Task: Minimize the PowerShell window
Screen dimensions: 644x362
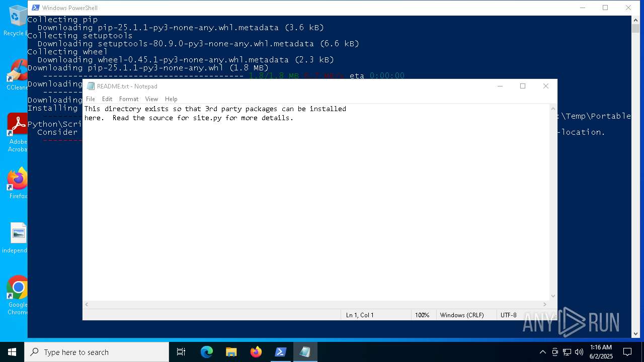Action: click(x=583, y=8)
